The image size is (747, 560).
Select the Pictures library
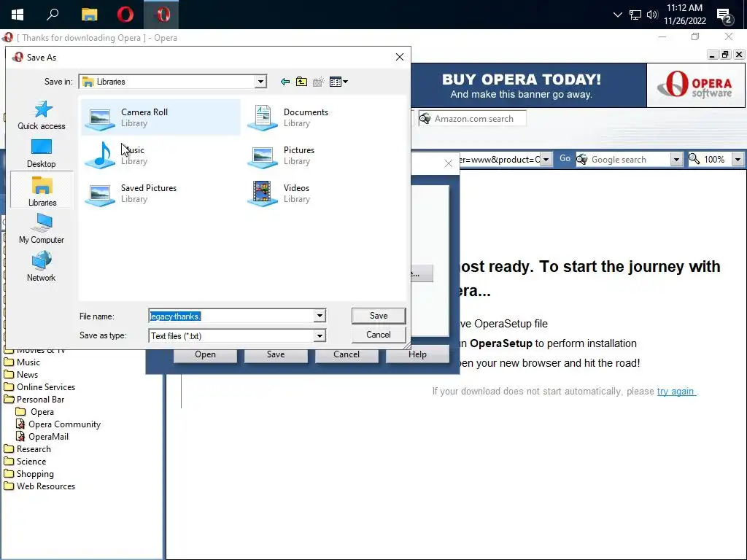point(281,155)
